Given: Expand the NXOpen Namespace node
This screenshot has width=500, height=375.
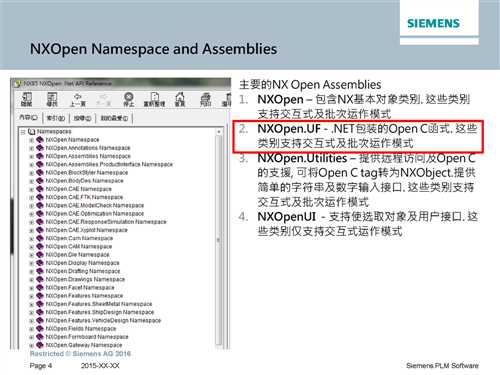Looking at the screenshot, I should coord(31,140).
